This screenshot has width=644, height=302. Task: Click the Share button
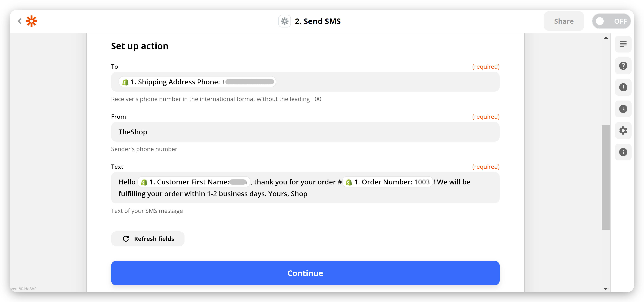tap(564, 21)
